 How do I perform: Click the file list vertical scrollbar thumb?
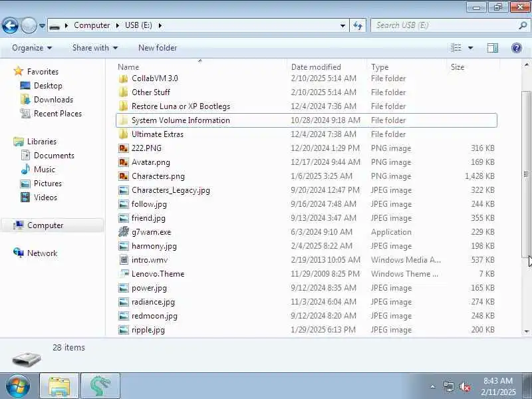[526, 174]
